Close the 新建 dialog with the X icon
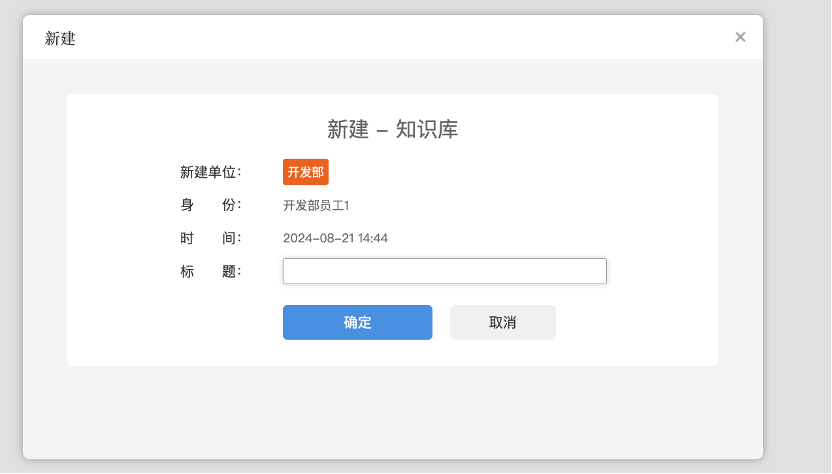 740,37
